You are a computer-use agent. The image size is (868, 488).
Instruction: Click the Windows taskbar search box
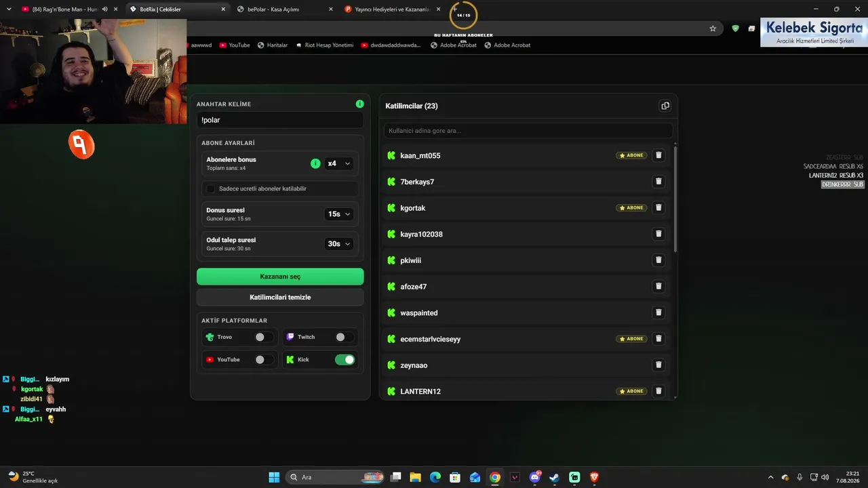click(335, 477)
